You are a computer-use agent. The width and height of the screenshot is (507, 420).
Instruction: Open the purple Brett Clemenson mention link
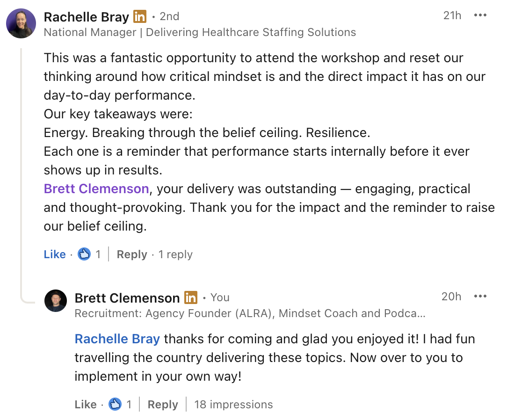(x=96, y=189)
